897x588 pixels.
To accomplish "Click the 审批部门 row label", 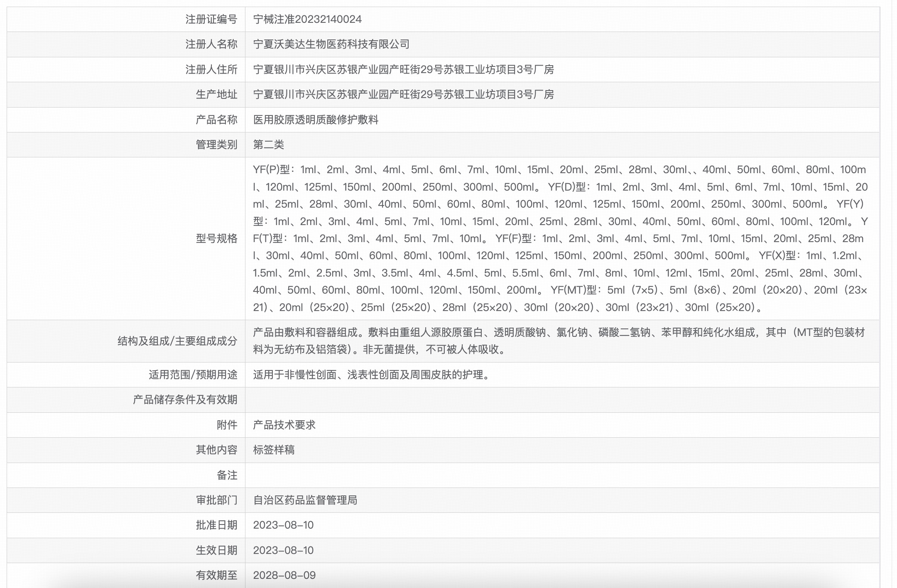I will pos(216,500).
